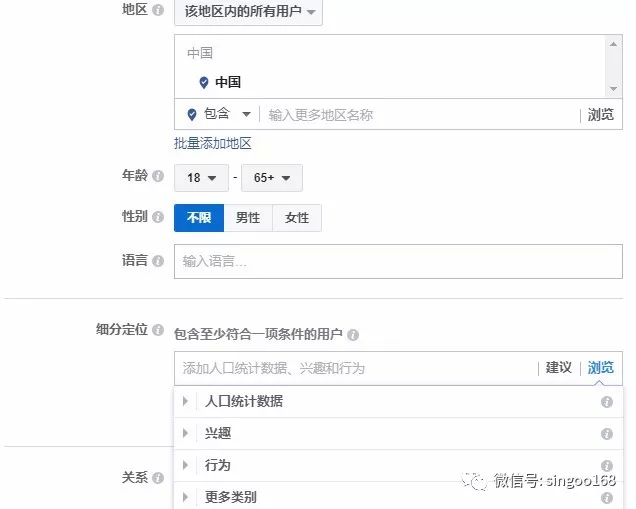Select 女性 gender option

point(297,218)
